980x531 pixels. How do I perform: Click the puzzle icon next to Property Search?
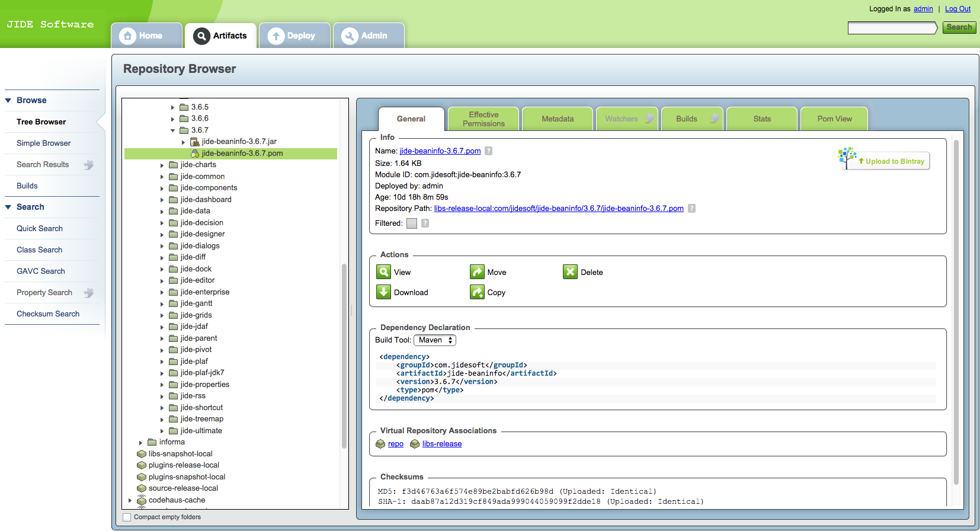click(x=89, y=293)
